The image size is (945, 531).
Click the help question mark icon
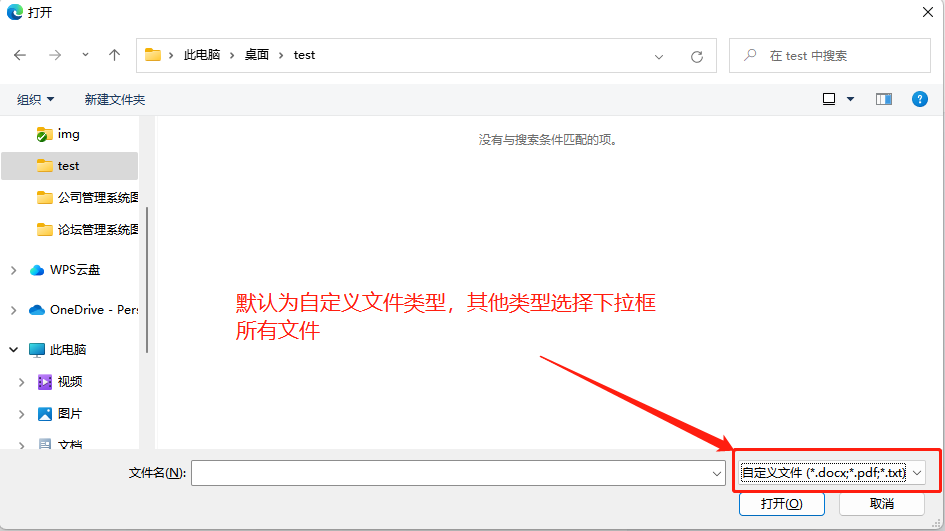pyautogui.click(x=920, y=99)
